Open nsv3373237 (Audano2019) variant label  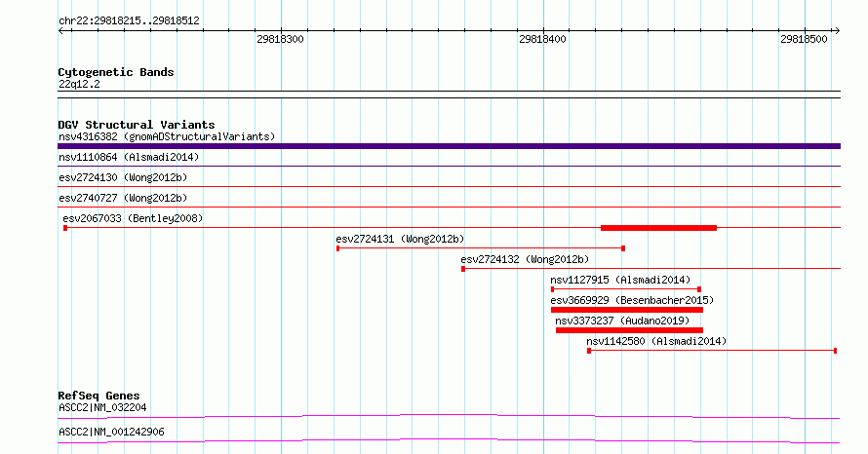click(x=623, y=321)
